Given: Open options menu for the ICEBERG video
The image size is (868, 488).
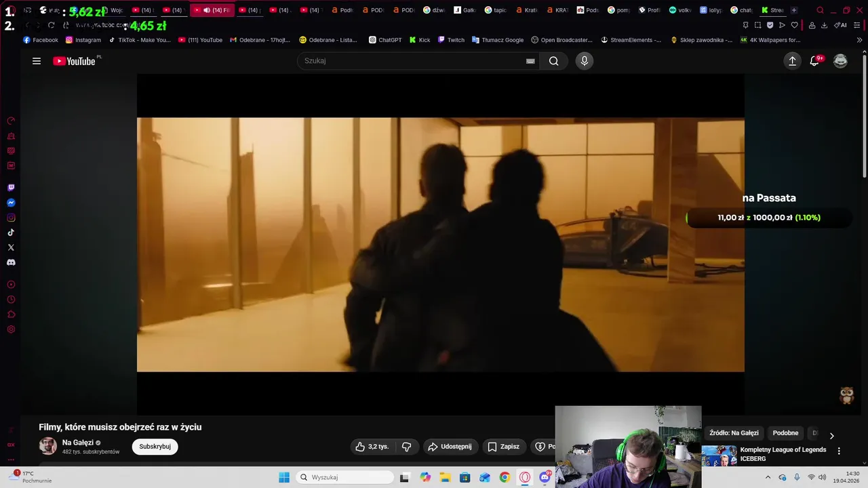Looking at the screenshot, I should 839,451.
